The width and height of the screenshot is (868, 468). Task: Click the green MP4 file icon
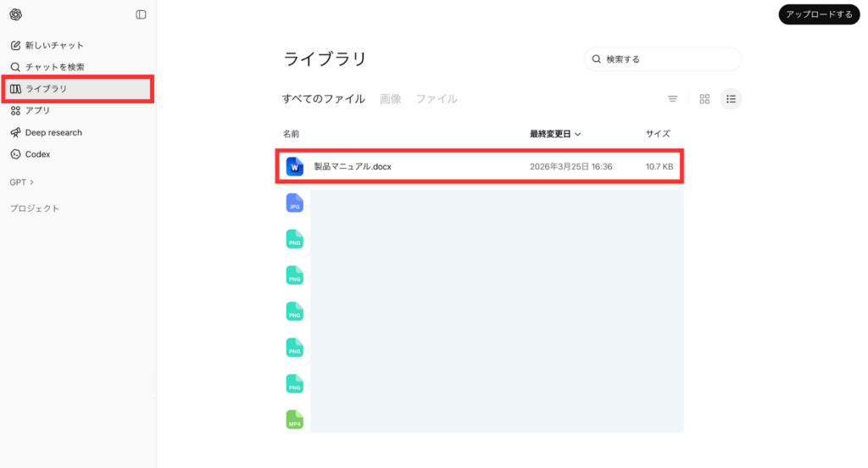click(294, 420)
